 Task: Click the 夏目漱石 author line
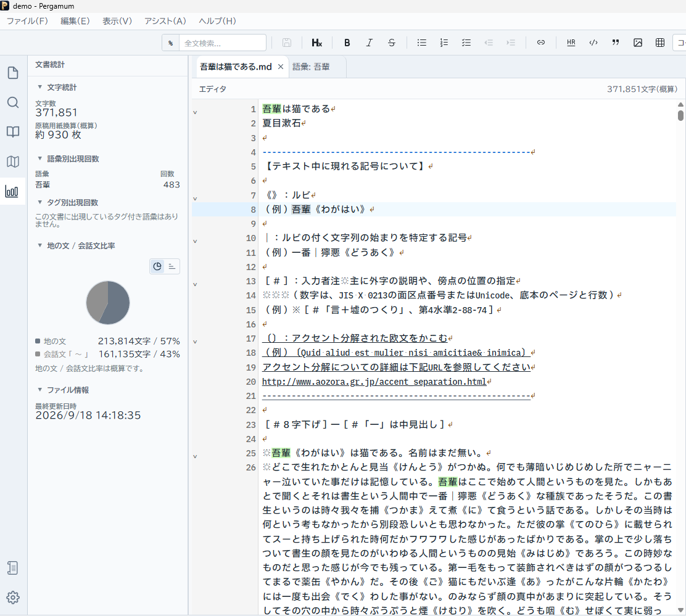281,123
